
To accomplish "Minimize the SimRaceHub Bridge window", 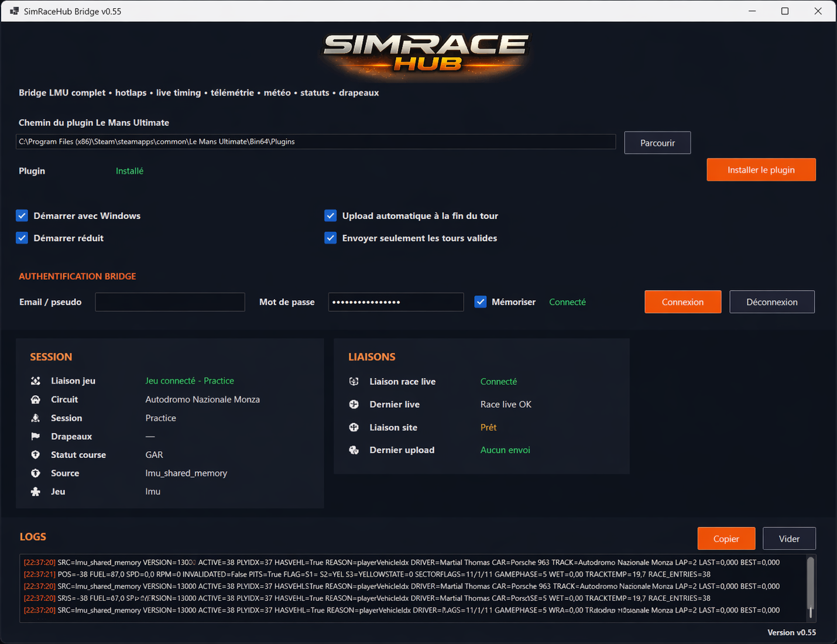I will 752,11.
